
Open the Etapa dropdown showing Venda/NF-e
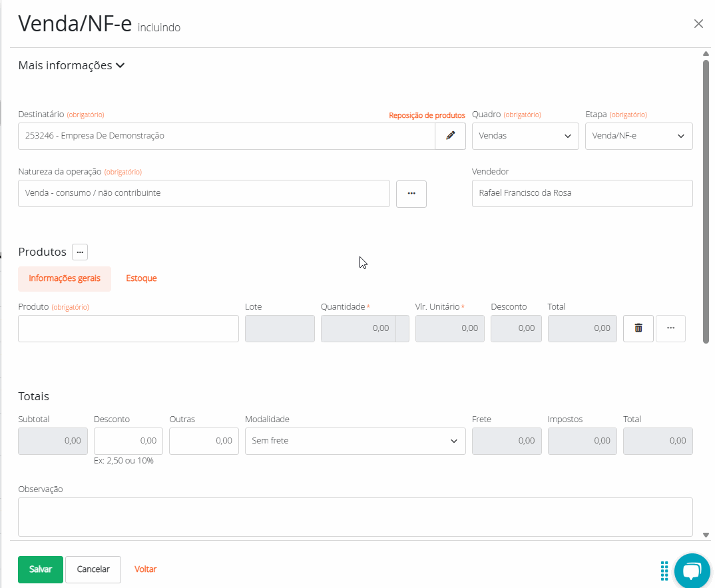point(638,136)
